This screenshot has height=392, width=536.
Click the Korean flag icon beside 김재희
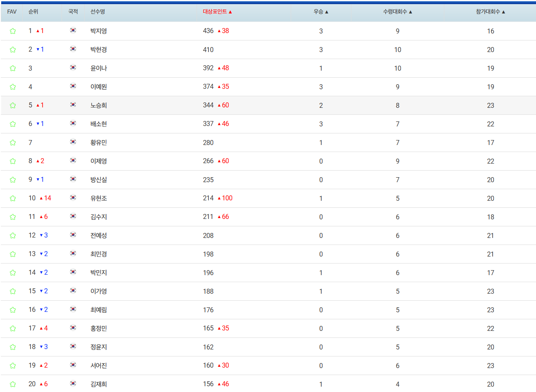coord(73,384)
